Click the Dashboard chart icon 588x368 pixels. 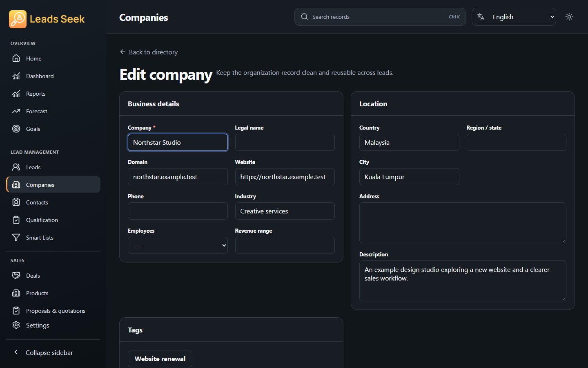(16, 76)
